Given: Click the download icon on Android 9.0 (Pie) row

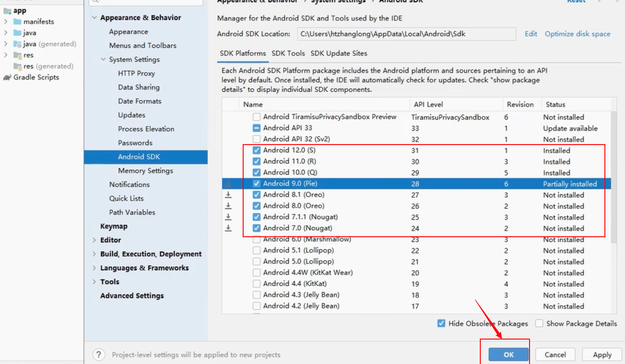Looking at the screenshot, I should click(x=228, y=184).
